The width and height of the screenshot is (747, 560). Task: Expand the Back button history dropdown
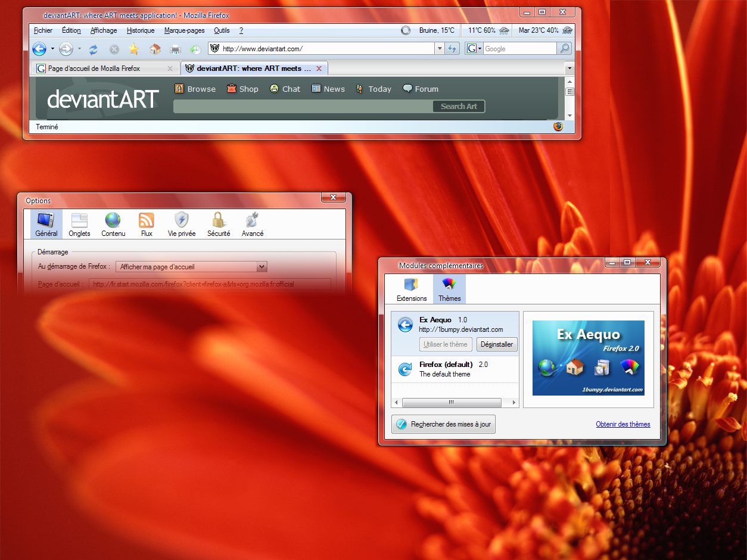[x=52, y=49]
